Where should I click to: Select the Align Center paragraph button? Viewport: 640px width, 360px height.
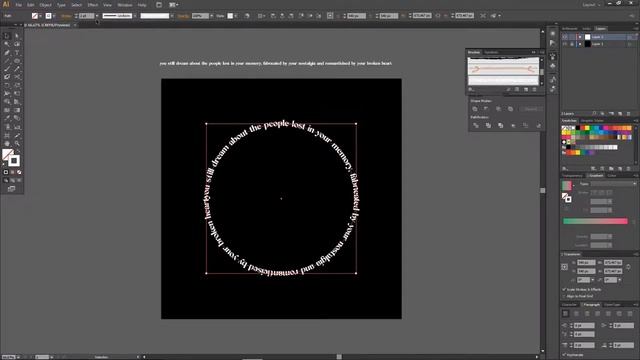576,313
